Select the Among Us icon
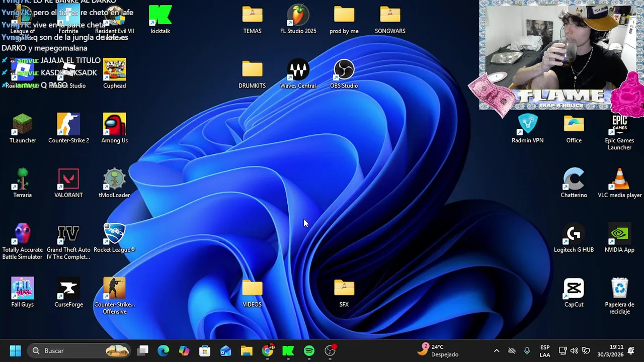 [115, 129]
